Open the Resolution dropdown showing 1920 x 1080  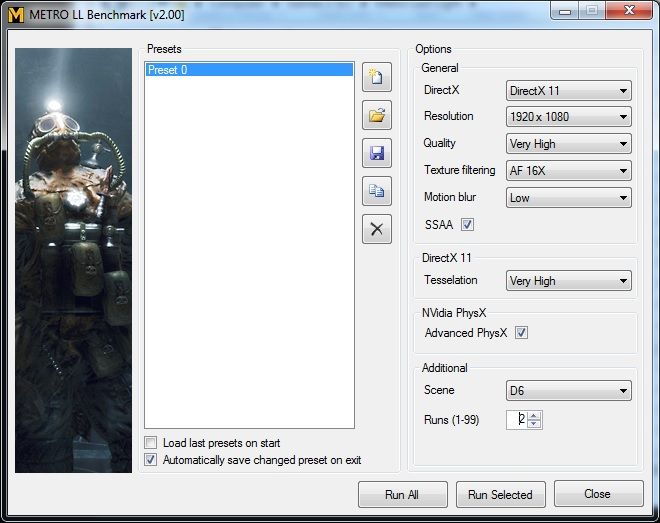tap(569, 117)
